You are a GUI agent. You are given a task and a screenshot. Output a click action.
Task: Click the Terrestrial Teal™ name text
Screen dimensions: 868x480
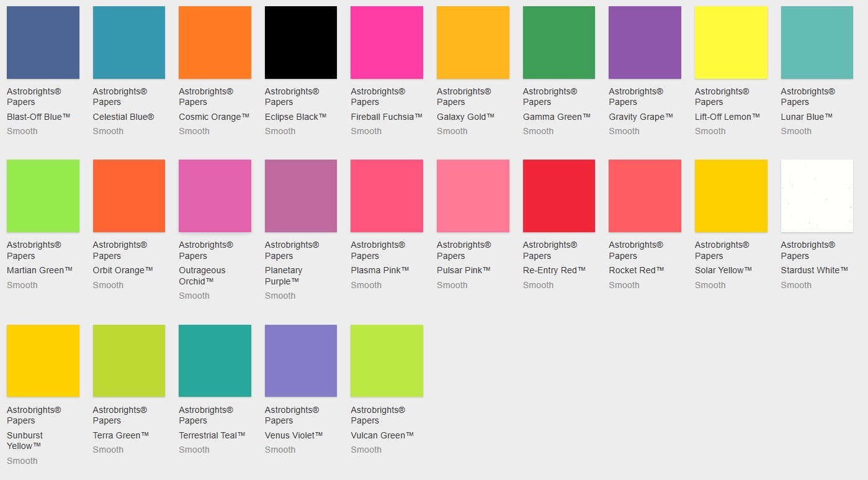click(x=212, y=435)
